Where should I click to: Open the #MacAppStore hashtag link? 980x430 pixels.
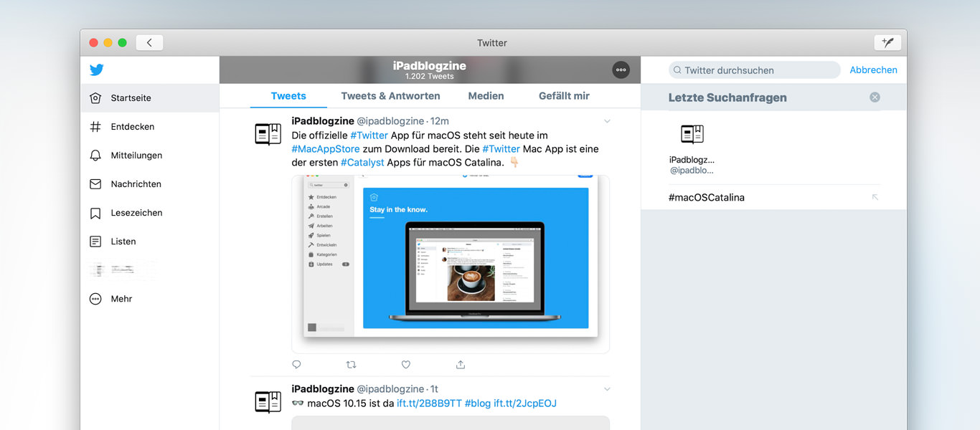pos(325,149)
